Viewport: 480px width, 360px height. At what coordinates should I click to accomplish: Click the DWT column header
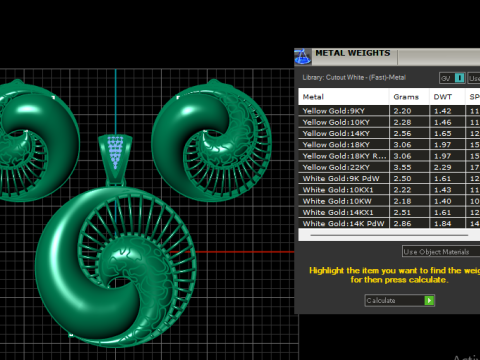tap(447, 97)
